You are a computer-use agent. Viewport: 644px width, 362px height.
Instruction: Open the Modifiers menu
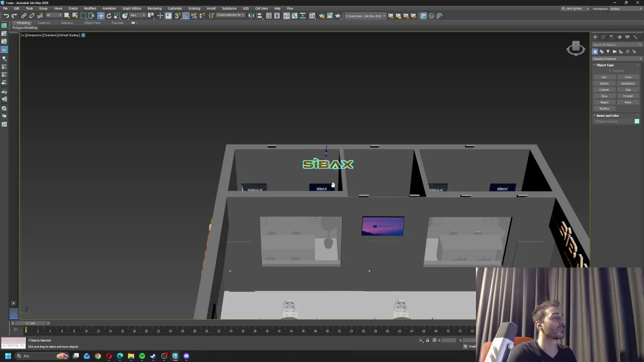[x=90, y=9]
